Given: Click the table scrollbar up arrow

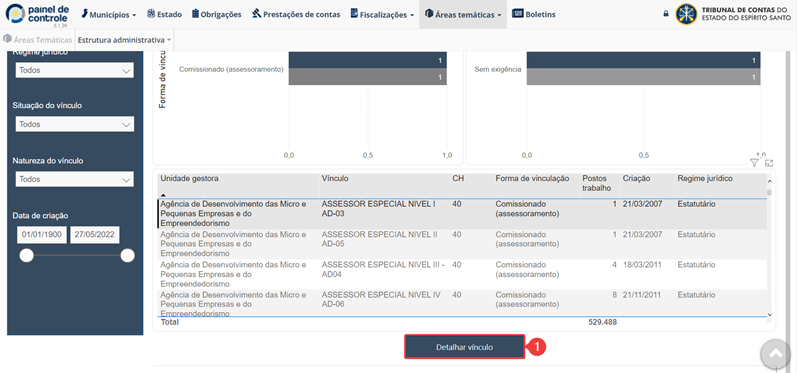Looking at the screenshot, I should coord(769,181).
